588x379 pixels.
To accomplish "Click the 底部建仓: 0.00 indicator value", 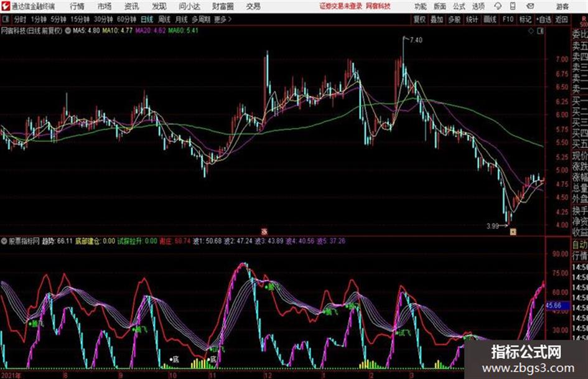I will tap(95, 241).
